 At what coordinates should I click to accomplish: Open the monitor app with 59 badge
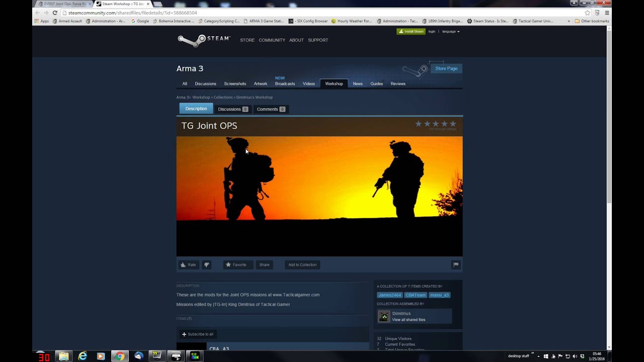click(x=157, y=356)
